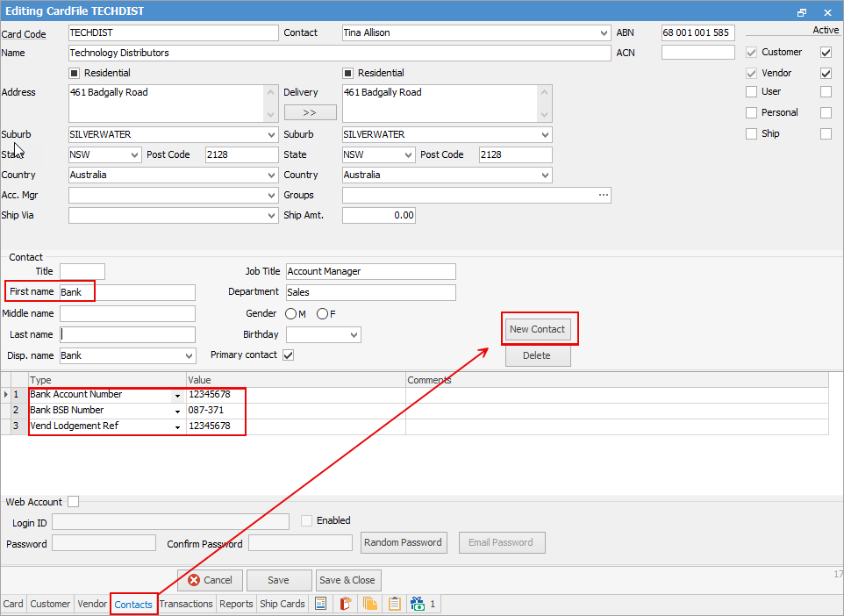Image resolution: width=844 pixels, height=616 pixels.
Task: Toggle the Residential checkbox above Address
Action: click(75, 73)
